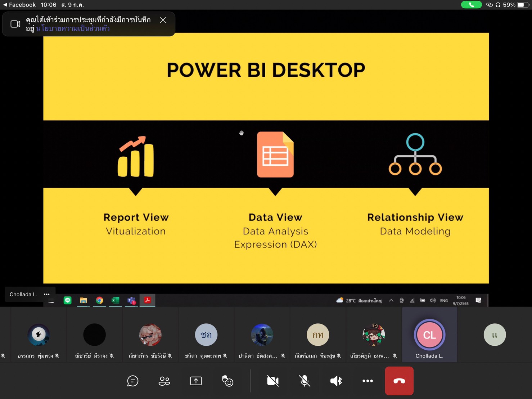Click the Relationship View hierarchy icon
532x399 pixels.
415,154
